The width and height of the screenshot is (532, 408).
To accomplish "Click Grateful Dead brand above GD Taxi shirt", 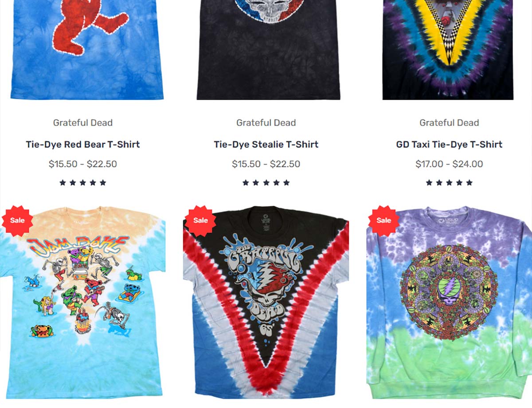I will coord(449,123).
